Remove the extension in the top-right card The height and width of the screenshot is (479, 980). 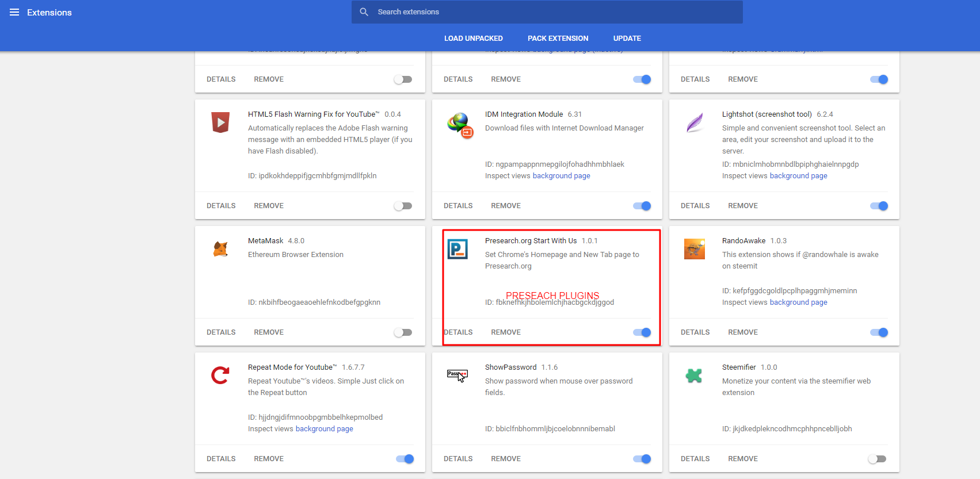(x=743, y=79)
